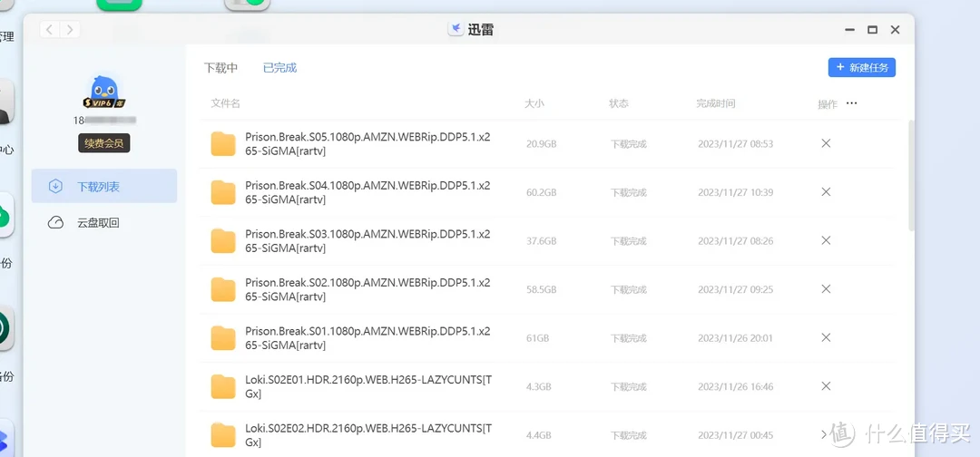Screen dimensions: 980x457
Task: Click the folder icon of Prison.Break.S03
Action: tap(223, 241)
